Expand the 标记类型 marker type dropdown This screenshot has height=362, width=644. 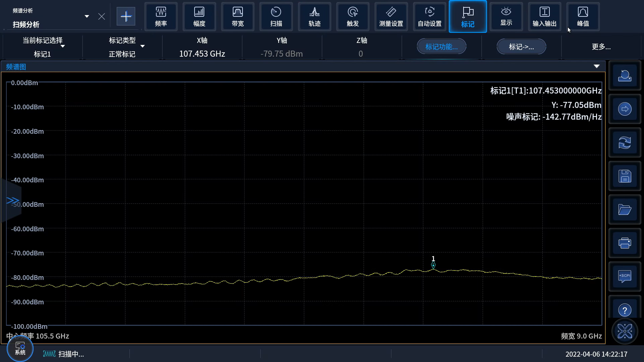[143, 46]
